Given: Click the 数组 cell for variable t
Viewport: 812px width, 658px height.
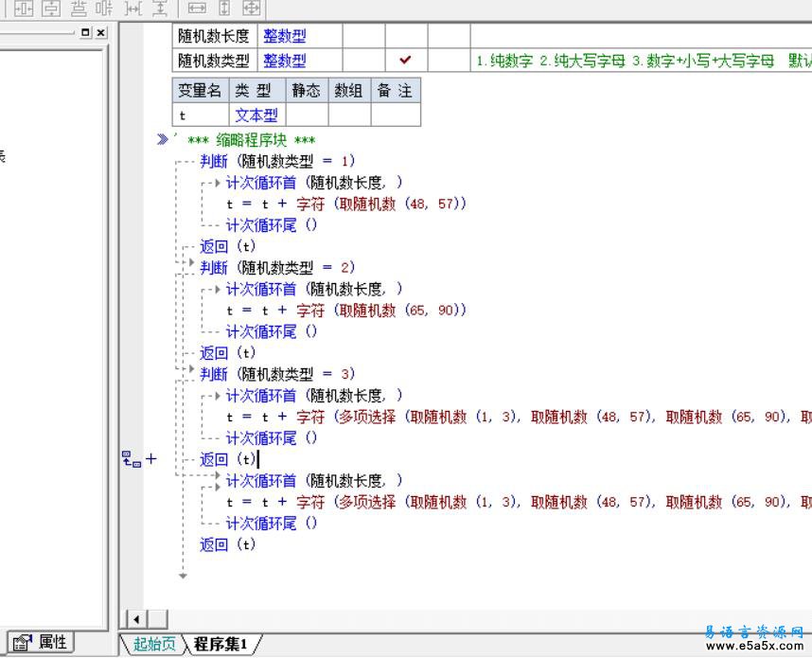Looking at the screenshot, I should pos(349,116).
